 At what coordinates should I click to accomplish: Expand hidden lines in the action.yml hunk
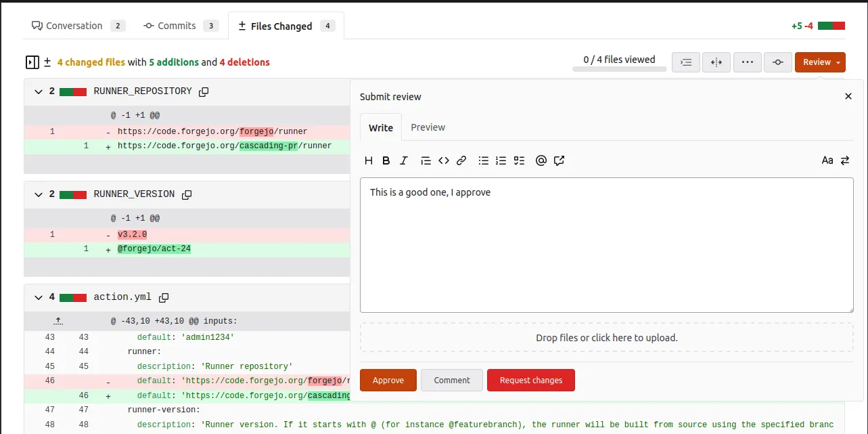pos(58,320)
